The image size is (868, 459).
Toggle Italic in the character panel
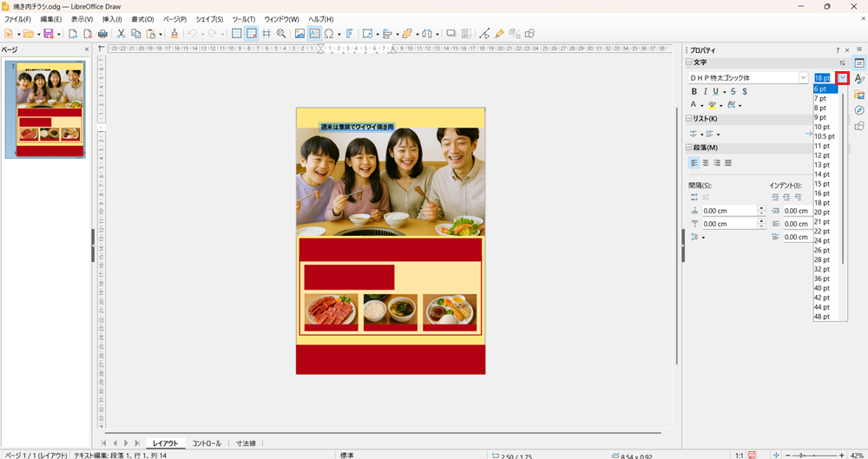(705, 91)
